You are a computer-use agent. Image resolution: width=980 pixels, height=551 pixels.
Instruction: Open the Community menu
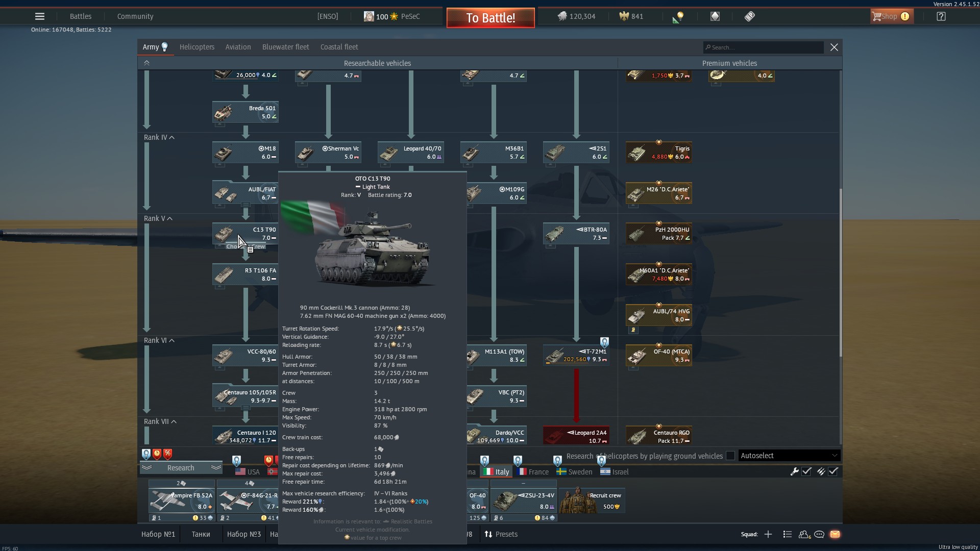[x=135, y=16]
